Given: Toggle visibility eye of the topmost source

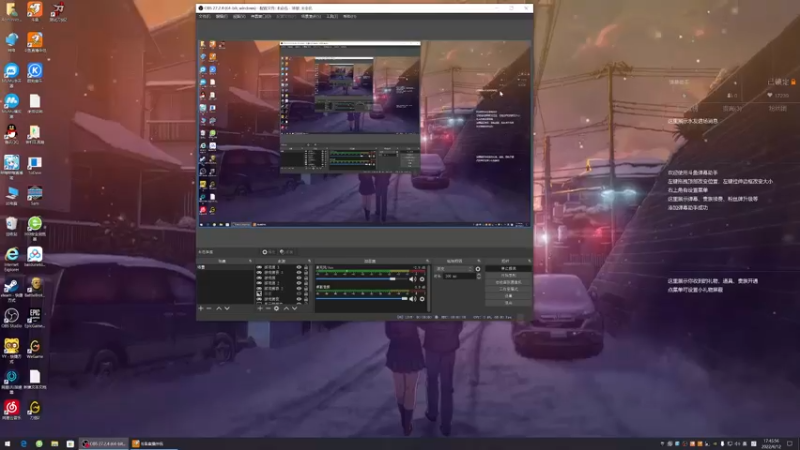Looking at the screenshot, I should (299, 267).
